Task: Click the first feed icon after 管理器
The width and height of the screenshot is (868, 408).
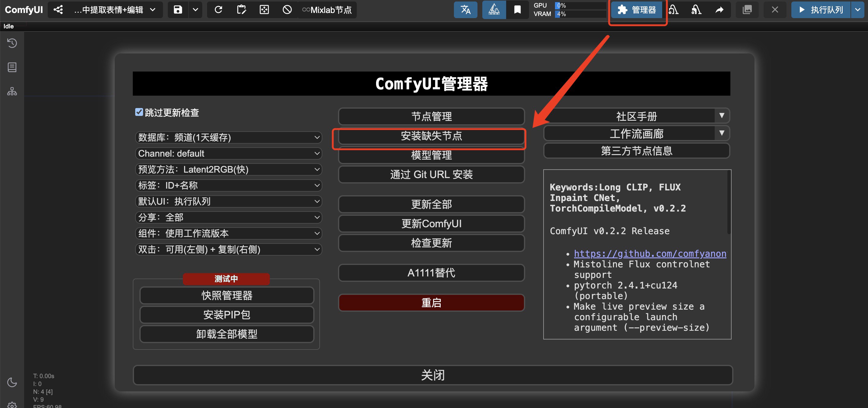Action: pyautogui.click(x=673, y=10)
